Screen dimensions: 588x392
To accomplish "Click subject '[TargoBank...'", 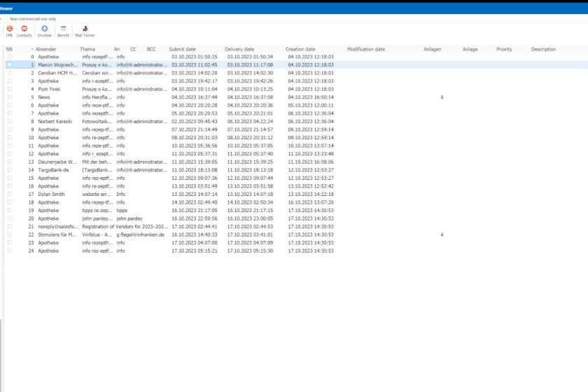I will coord(97,170).
